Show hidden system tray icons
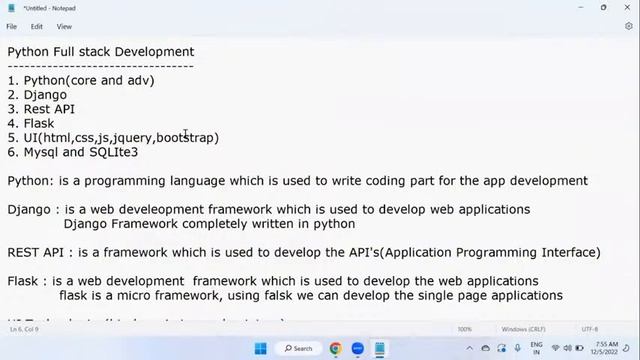Screen dimensions: 640x360 (x=469, y=348)
